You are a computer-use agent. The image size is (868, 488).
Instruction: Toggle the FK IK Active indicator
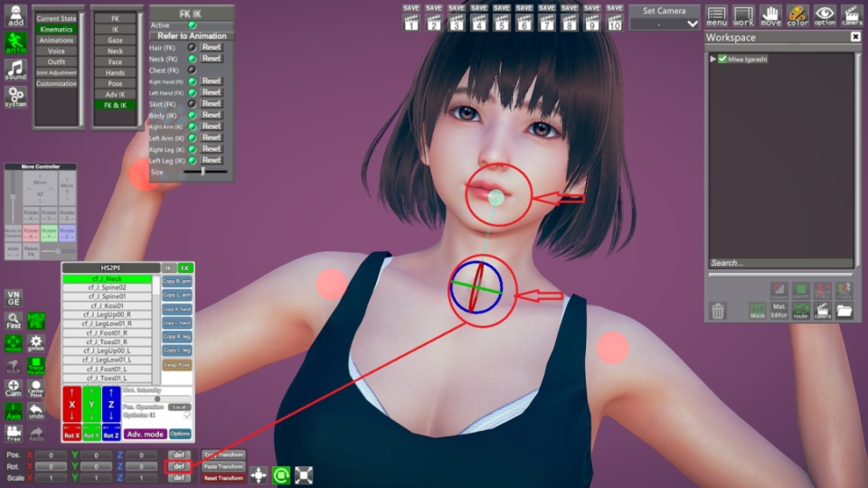[192, 25]
